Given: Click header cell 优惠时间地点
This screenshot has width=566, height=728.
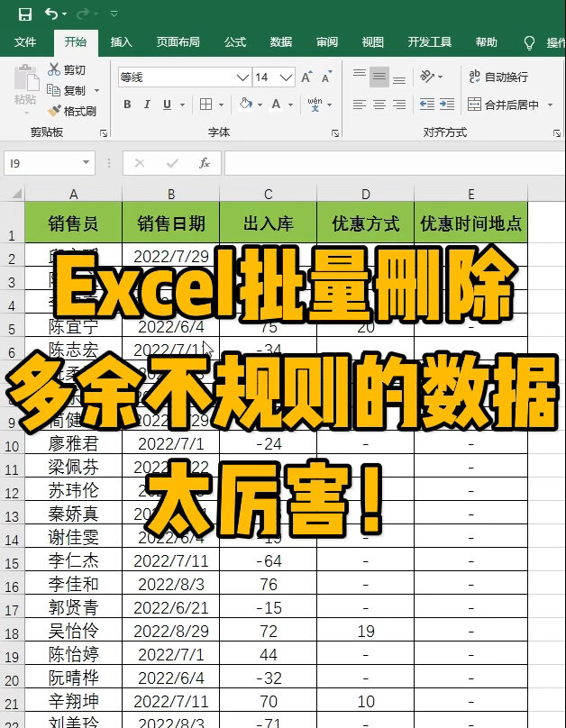Looking at the screenshot, I should coord(470,223).
